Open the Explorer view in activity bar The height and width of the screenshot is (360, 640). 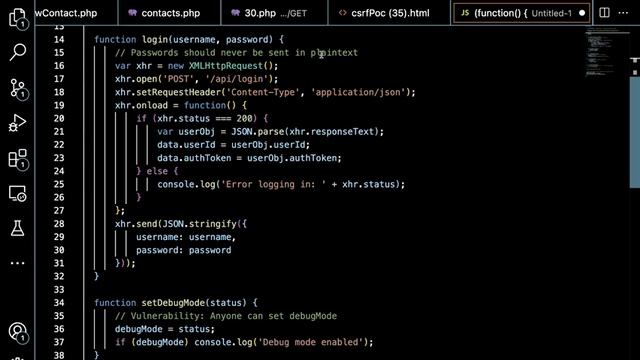coord(17,18)
